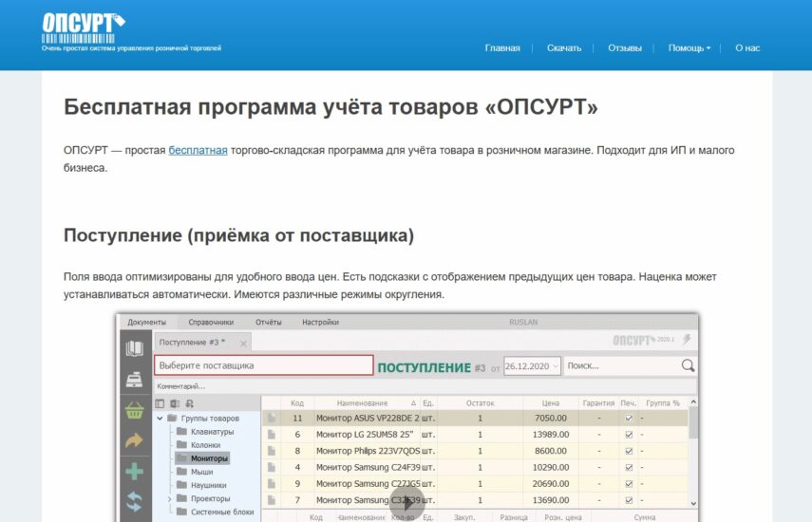Image resolution: width=812 pixels, height=522 pixels.
Task: Click the third icon in the groups toolbar
Action: pyautogui.click(x=190, y=403)
